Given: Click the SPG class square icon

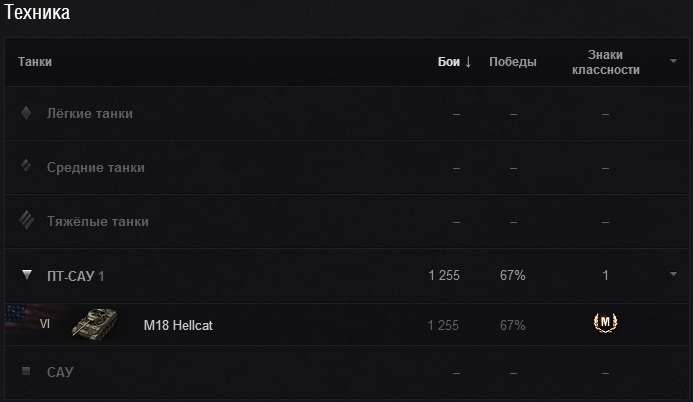Looking at the screenshot, I should [27, 372].
